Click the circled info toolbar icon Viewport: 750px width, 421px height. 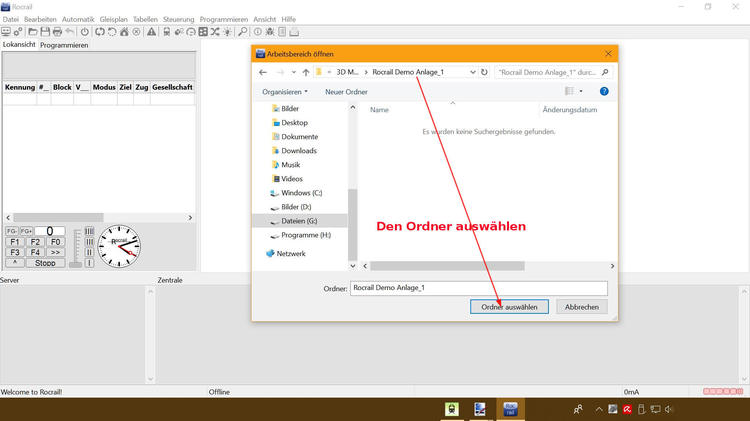click(x=258, y=32)
